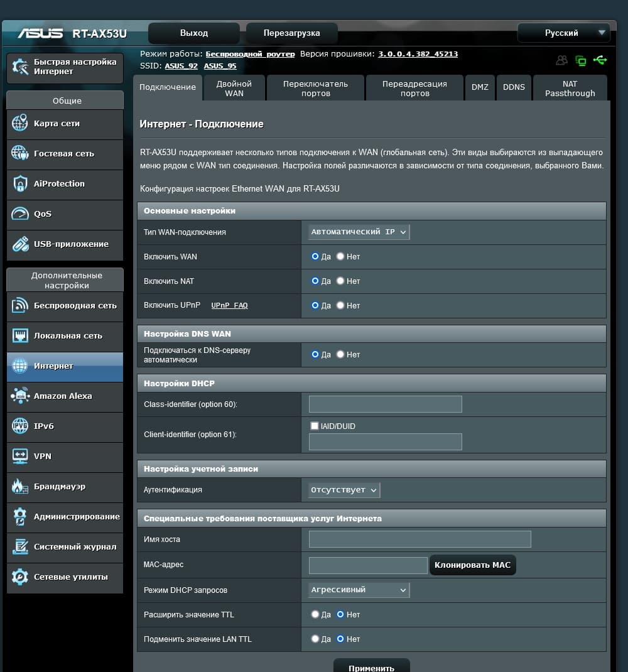Click the green USB status icon
The image size is (628, 672).
(x=600, y=60)
